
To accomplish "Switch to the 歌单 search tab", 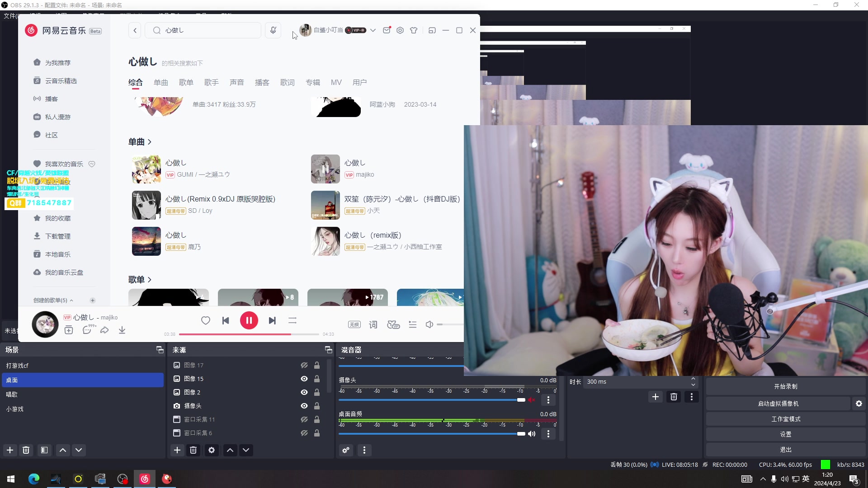I will coord(186,82).
